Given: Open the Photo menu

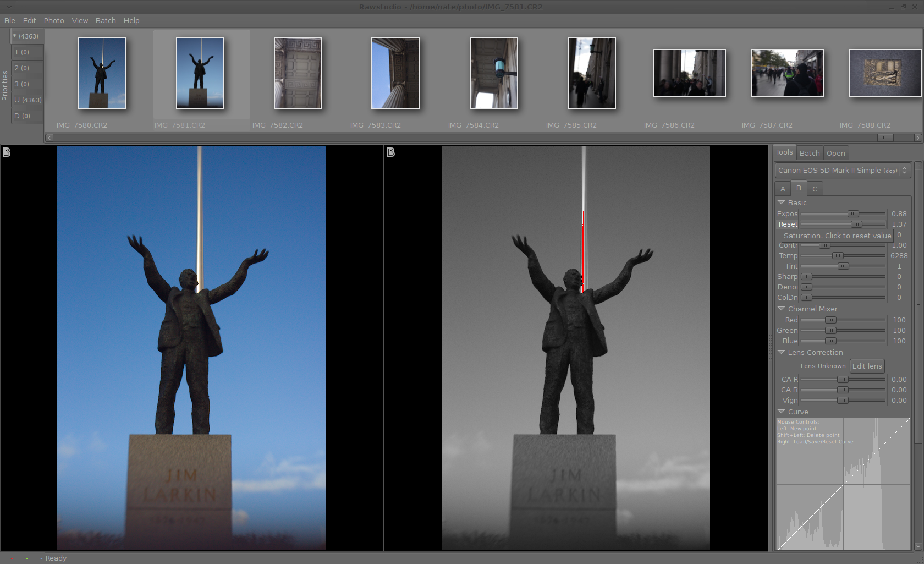Looking at the screenshot, I should tap(54, 20).
